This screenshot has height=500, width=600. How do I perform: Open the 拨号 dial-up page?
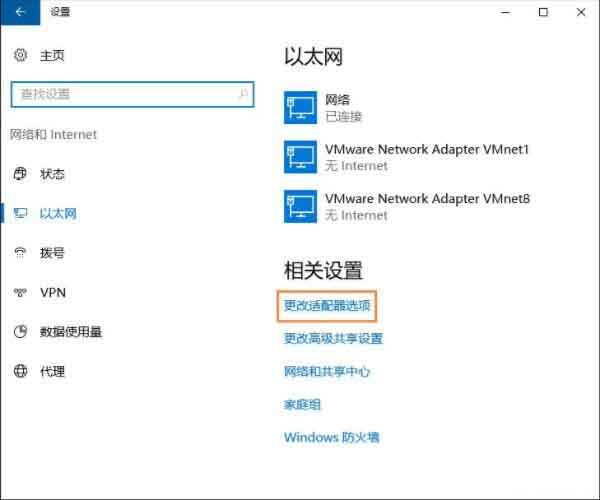52,253
